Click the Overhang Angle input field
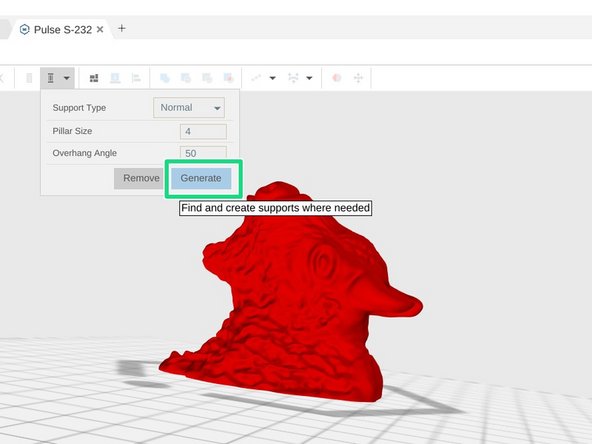Viewport: 592px width, 444px height. (203, 153)
